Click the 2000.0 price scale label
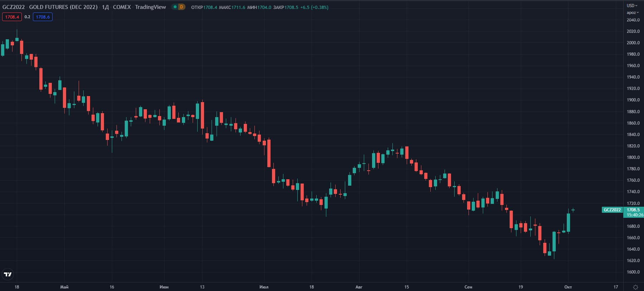The image size is (644, 291). (x=633, y=43)
